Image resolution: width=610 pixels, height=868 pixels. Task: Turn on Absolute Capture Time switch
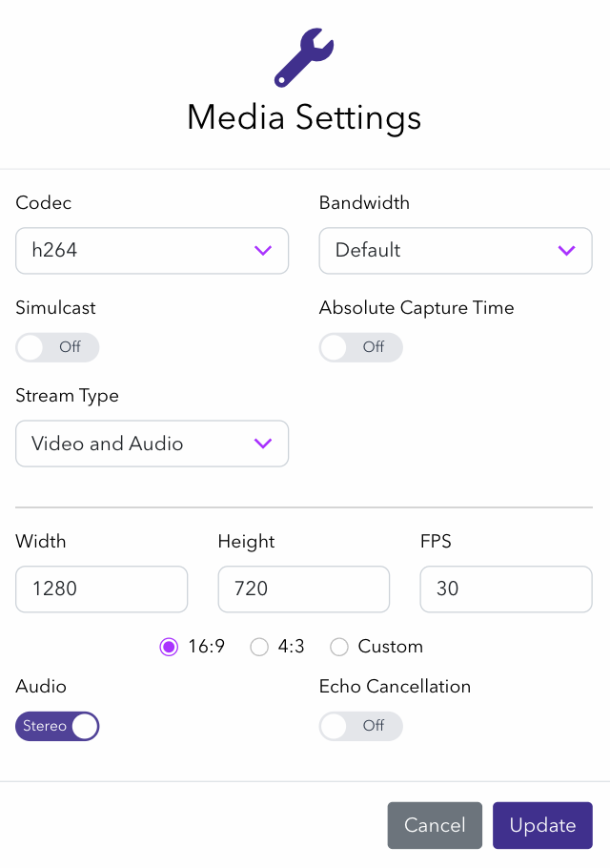click(x=360, y=347)
